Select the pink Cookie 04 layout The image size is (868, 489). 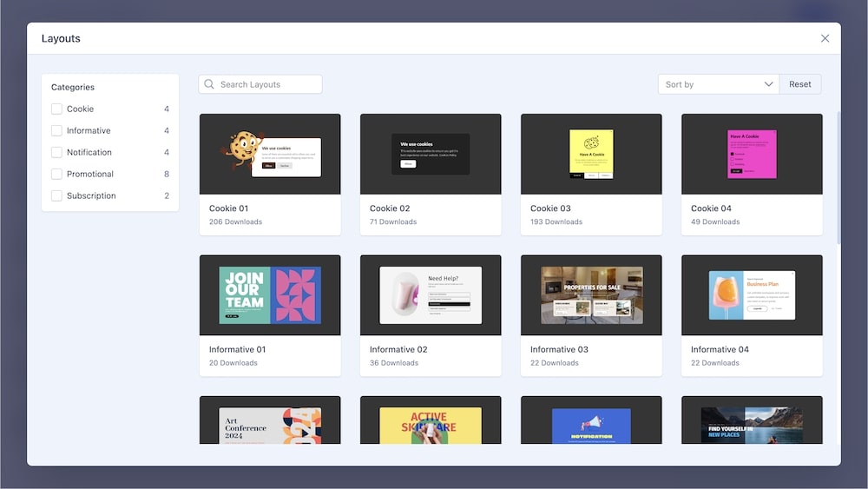[x=752, y=155]
